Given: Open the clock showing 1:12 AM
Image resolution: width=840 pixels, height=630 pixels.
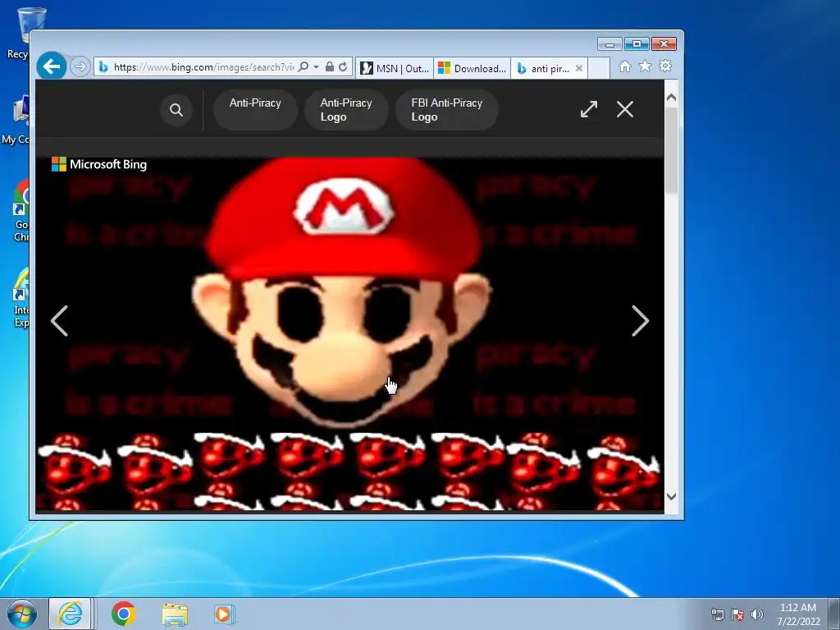Looking at the screenshot, I should pyautogui.click(x=798, y=614).
